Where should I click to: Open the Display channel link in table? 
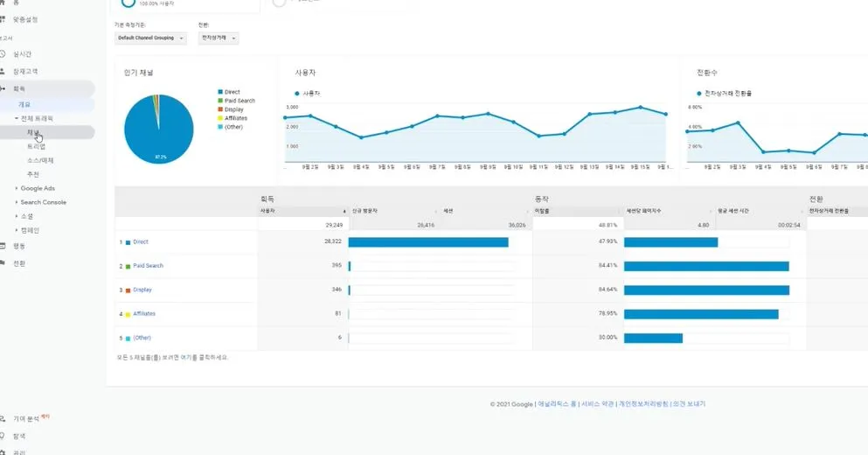(142, 290)
